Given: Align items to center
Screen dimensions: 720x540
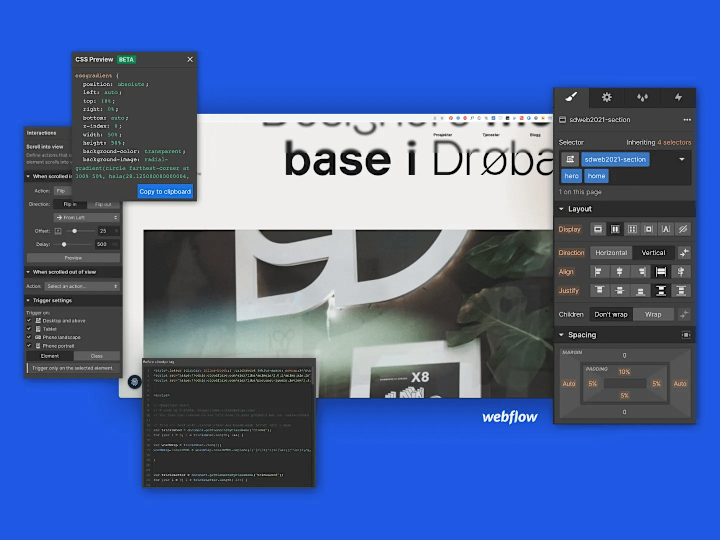Looking at the screenshot, I should click(619, 272).
